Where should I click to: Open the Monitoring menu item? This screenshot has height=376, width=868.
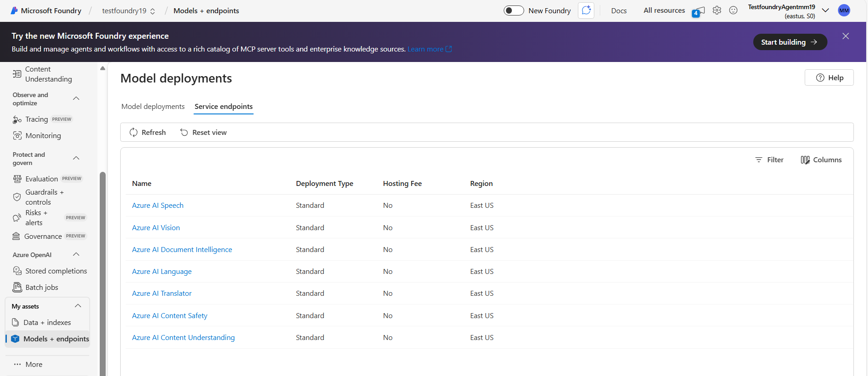(43, 136)
